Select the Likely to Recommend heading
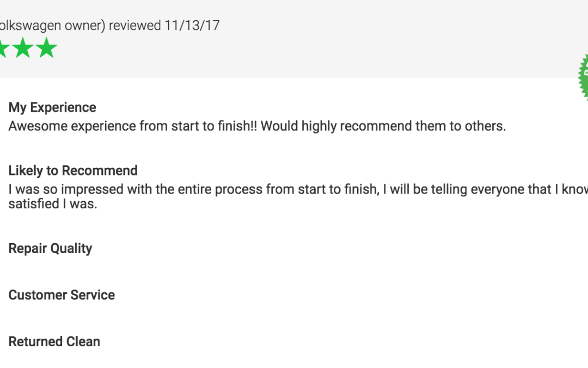This screenshot has height=368, width=588. coord(73,171)
